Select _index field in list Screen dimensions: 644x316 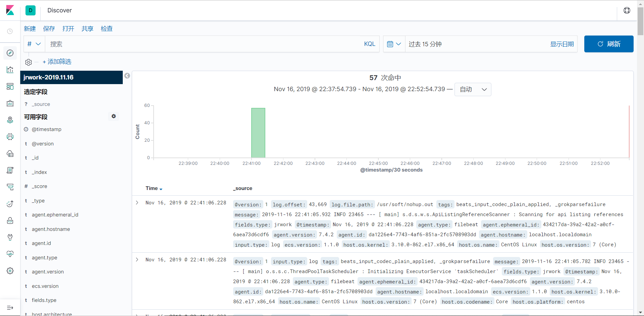(39, 172)
